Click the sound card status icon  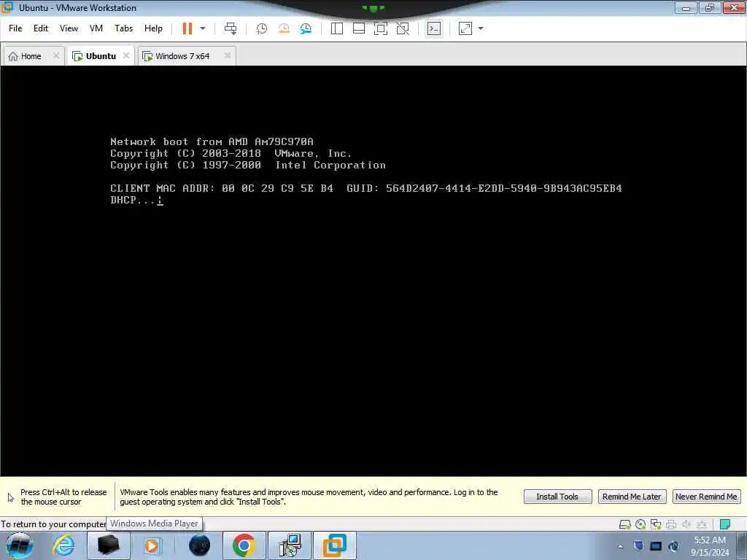pos(686,525)
